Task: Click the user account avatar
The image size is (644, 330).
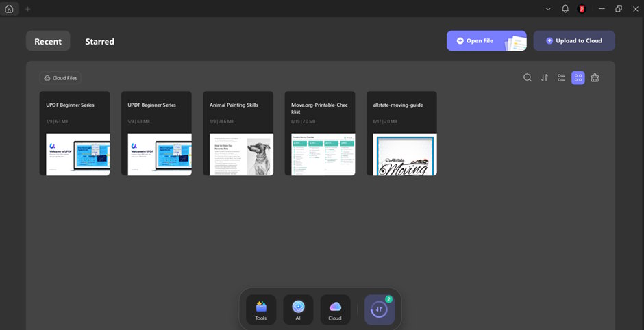Action: (x=582, y=9)
